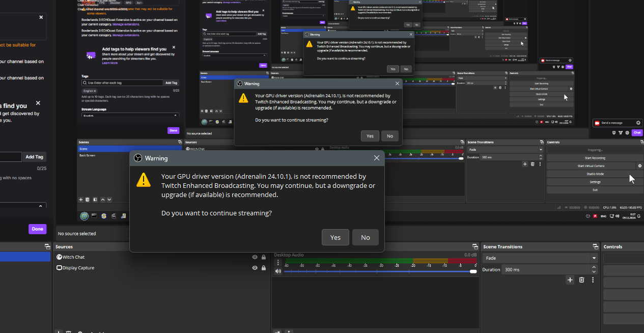Open live Scene Transitions three-dot menu
This screenshot has height=333, width=644.
[593, 280]
